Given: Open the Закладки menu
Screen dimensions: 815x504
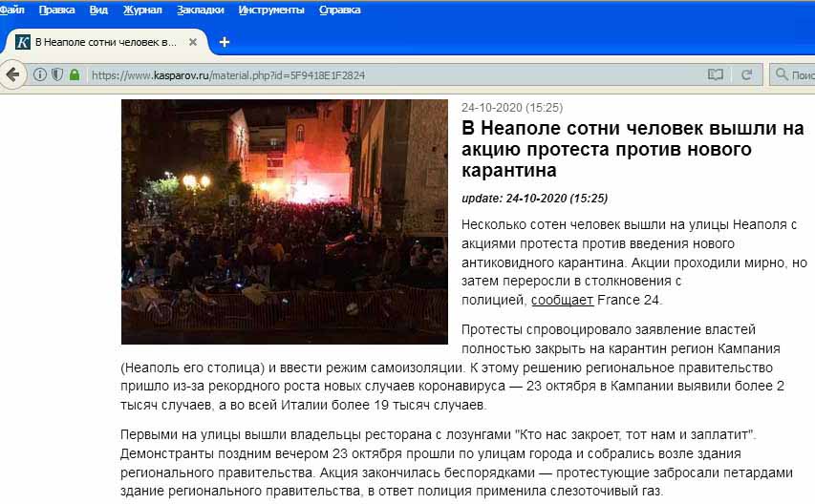Looking at the screenshot, I should 200,10.
